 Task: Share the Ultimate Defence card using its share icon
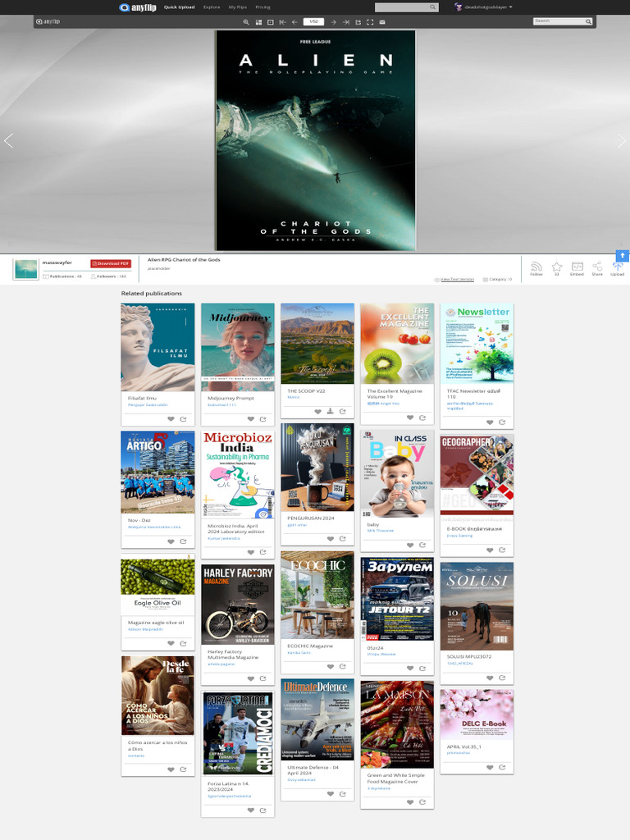(x=343, y=794)
